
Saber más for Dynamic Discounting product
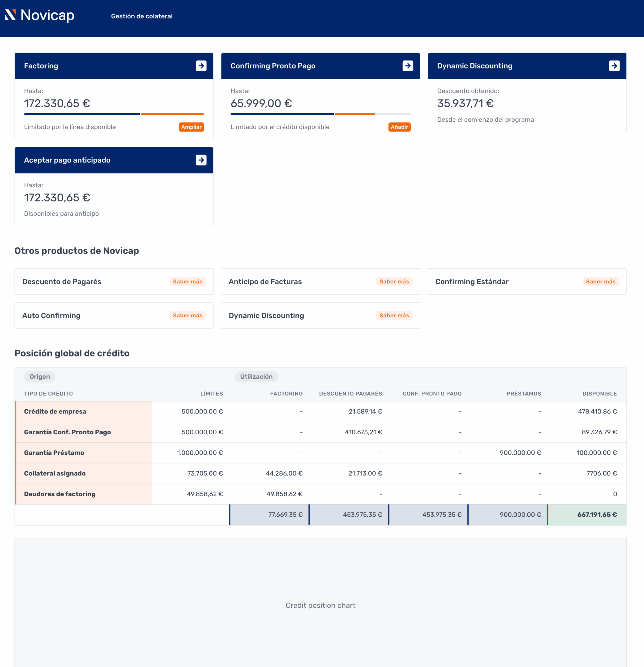click(x=394, y=316)
